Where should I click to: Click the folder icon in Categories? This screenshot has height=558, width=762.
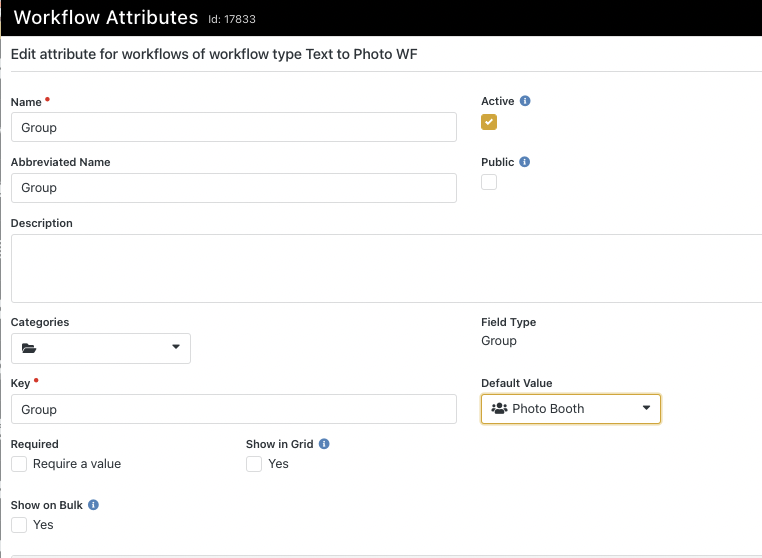point(29,348)
